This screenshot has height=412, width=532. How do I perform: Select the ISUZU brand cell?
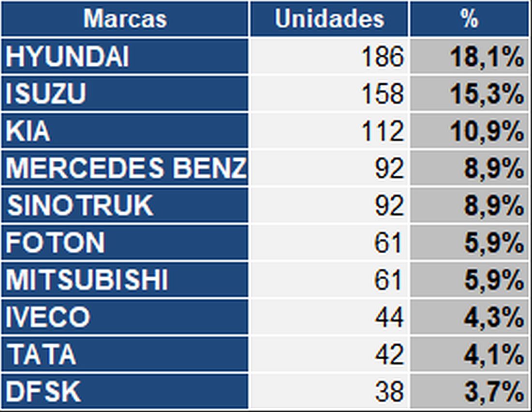[125, 93]
